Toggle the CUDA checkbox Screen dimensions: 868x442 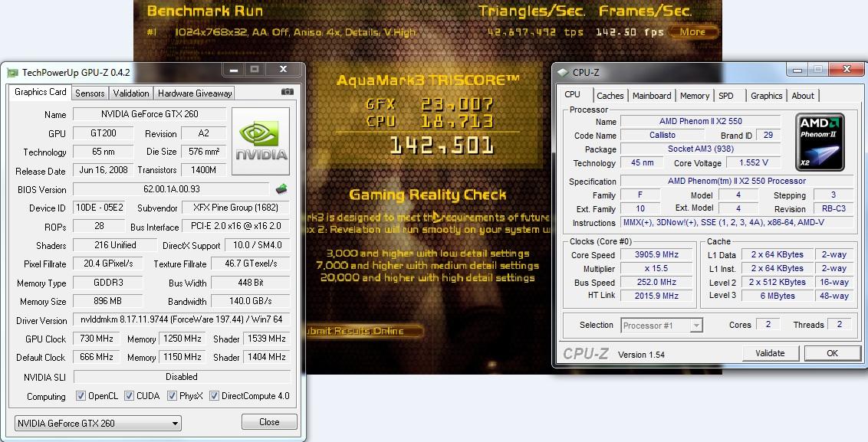pyautogui.click(x=129, y=395)
